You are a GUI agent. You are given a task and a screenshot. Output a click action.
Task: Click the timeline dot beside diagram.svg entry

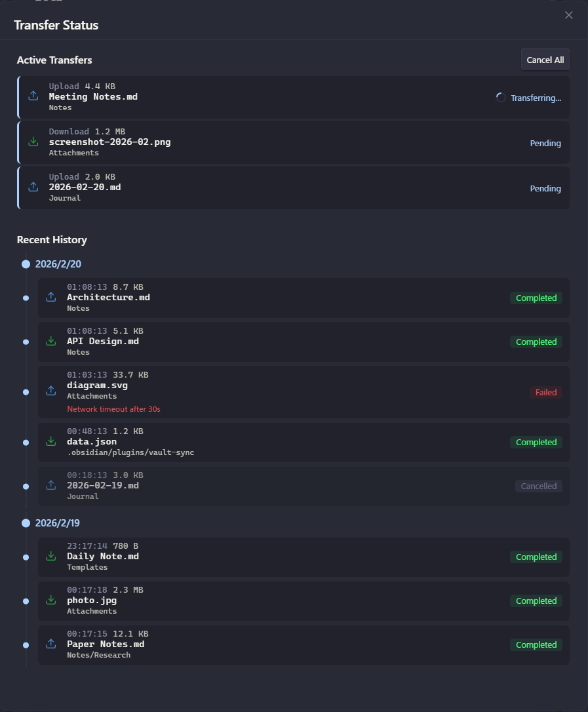26,392
